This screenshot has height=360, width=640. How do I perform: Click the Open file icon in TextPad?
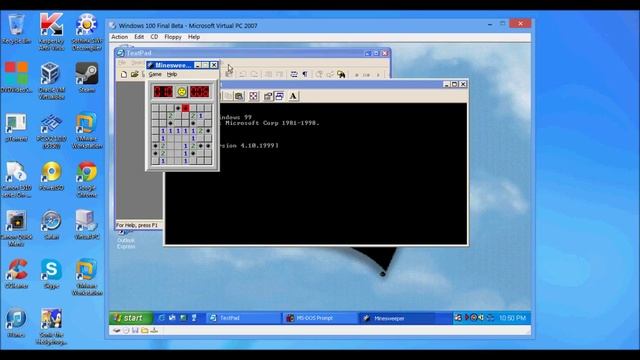click(x=134, y=74)
